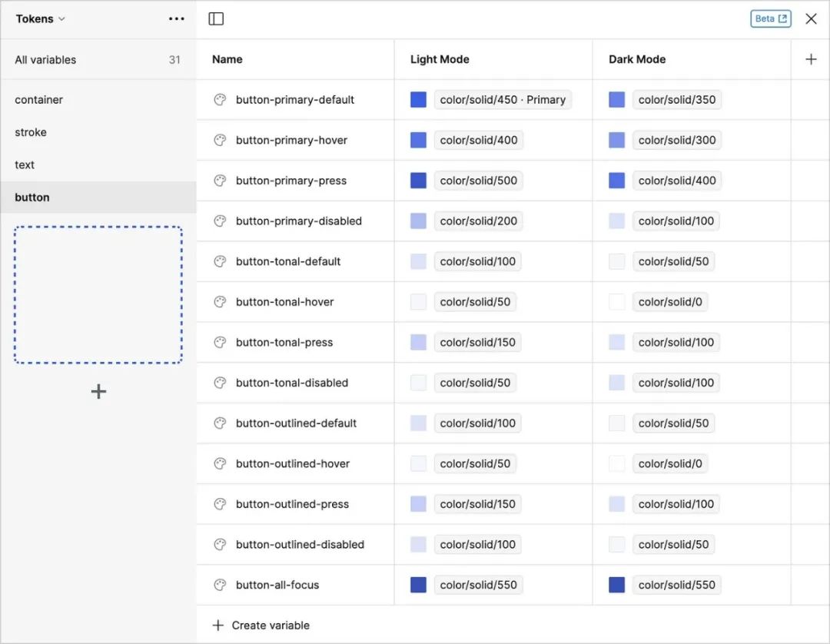Click Light Mode swatch for button-primary-press

coord(418,181)
